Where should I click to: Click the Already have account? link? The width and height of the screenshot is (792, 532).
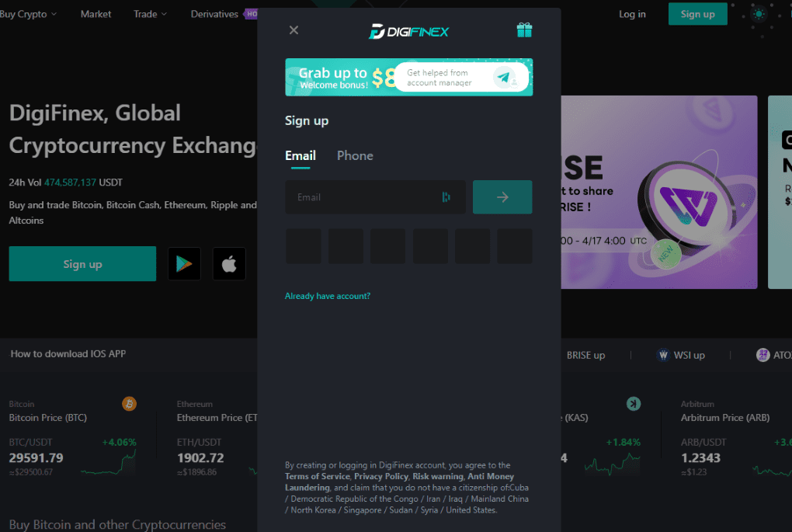tap(328, 296)
